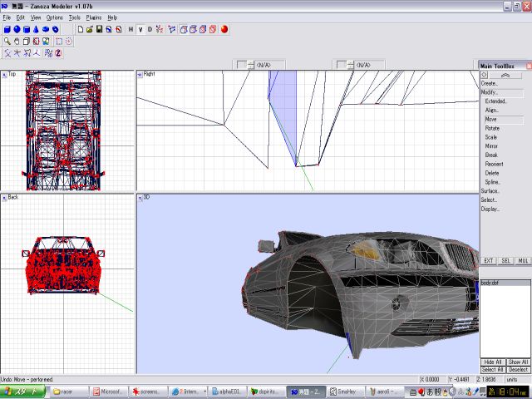The height and width of the screenshot is (399, 532).
Task: Click the new file toolbar icon
Action: 80,29
